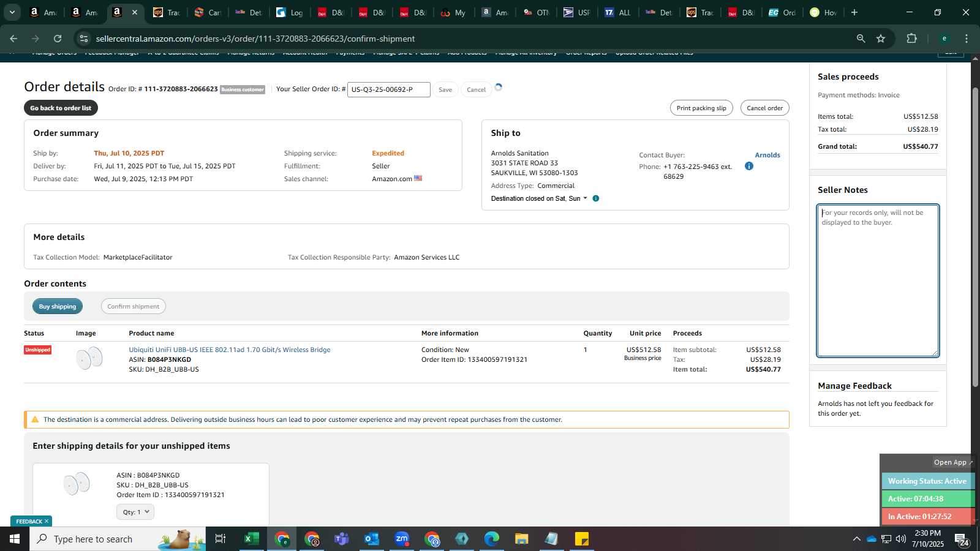Close the active Amazon tab
Viewport: 980px width, 551px height.
[x=135, y=12]
